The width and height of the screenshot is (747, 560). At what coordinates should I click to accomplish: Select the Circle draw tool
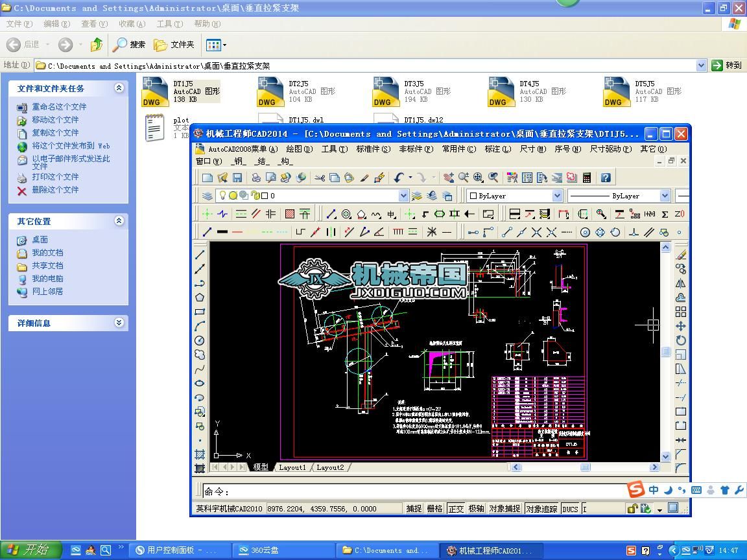(x=200, y=340)
